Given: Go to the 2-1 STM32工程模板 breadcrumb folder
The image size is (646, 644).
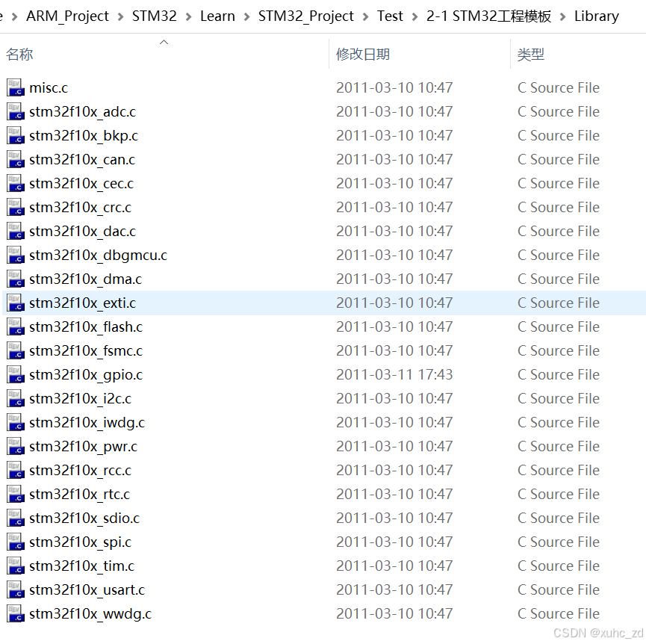Looking at the screenshot, I should point(488,16).
